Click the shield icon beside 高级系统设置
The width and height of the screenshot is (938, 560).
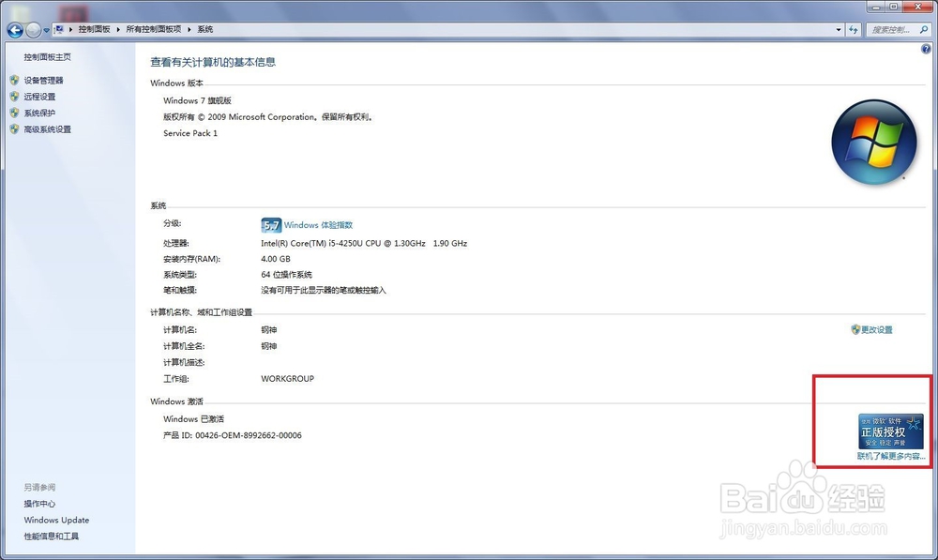(x=14, y=129)
